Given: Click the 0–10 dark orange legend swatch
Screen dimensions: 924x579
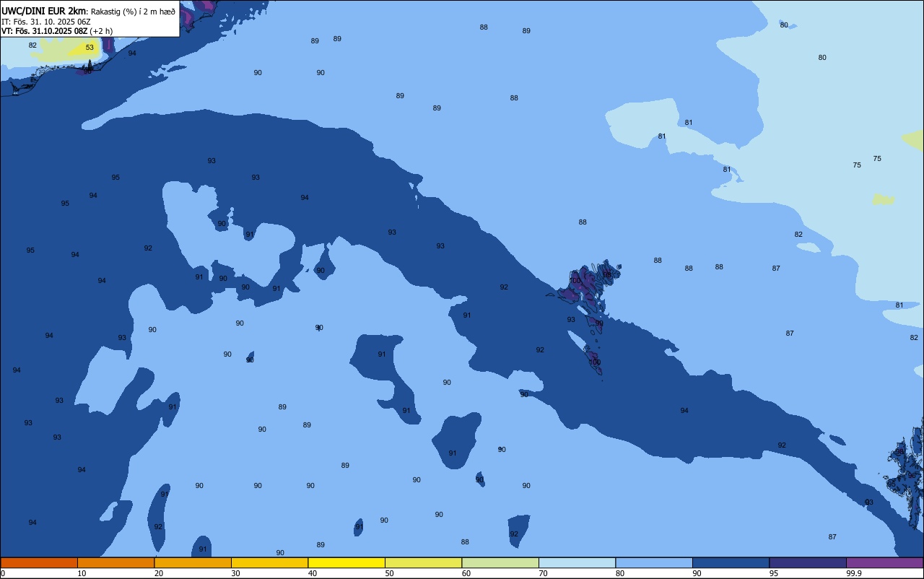Looking at the screenshot, I should pos(39,562).
